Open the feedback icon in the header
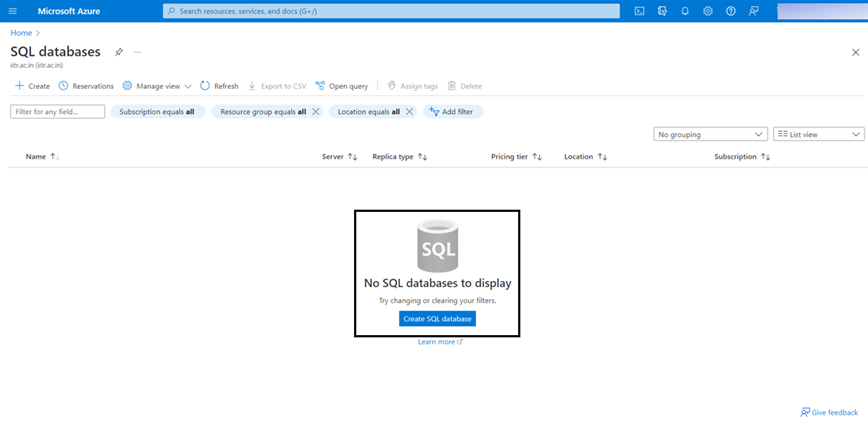868x427 pixels. [x=753, y=11]
